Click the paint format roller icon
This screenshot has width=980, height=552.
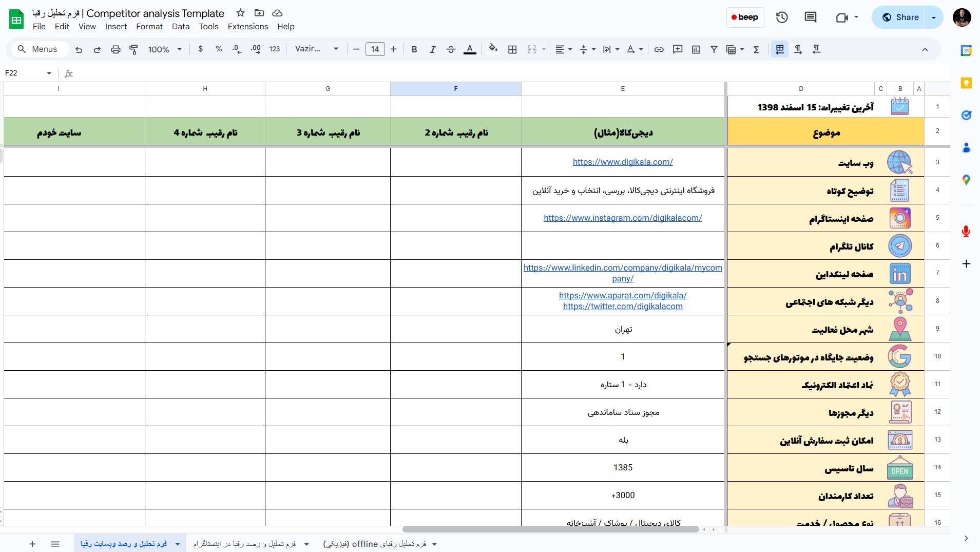click(x=133, y=49)
